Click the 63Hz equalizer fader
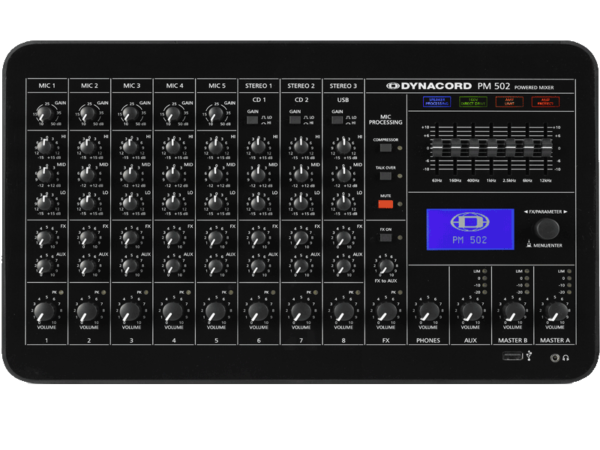 [x=437, y=148]
